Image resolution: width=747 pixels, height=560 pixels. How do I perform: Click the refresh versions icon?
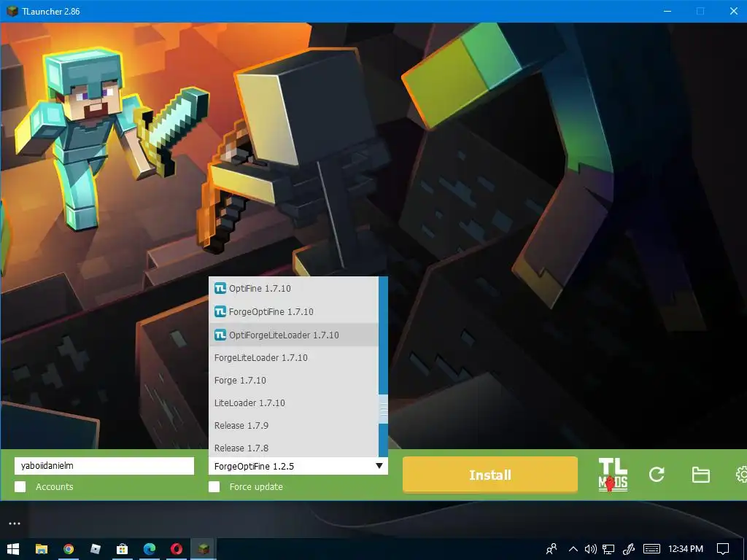click(657, 474)
